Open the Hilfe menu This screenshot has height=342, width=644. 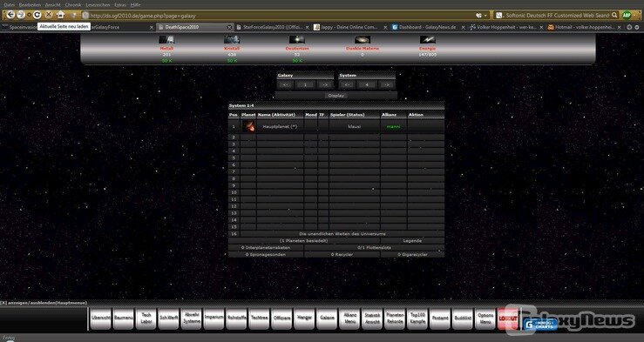[135, 5]
